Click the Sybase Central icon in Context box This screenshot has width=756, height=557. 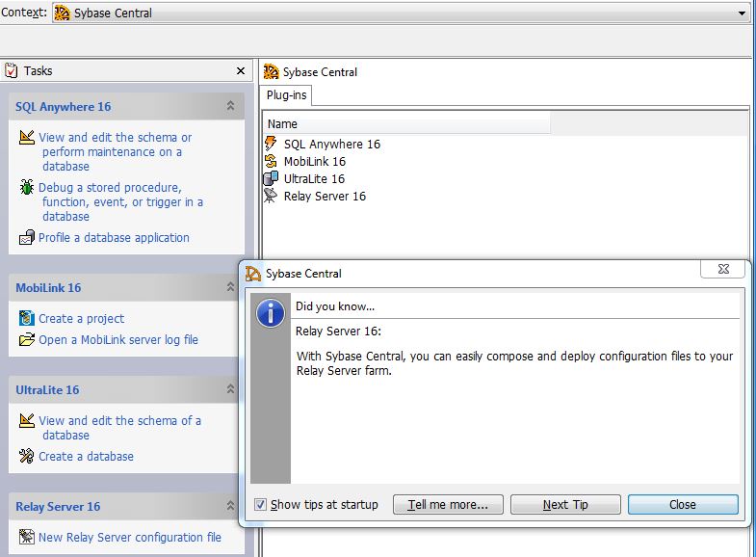(x=62, y=13)
